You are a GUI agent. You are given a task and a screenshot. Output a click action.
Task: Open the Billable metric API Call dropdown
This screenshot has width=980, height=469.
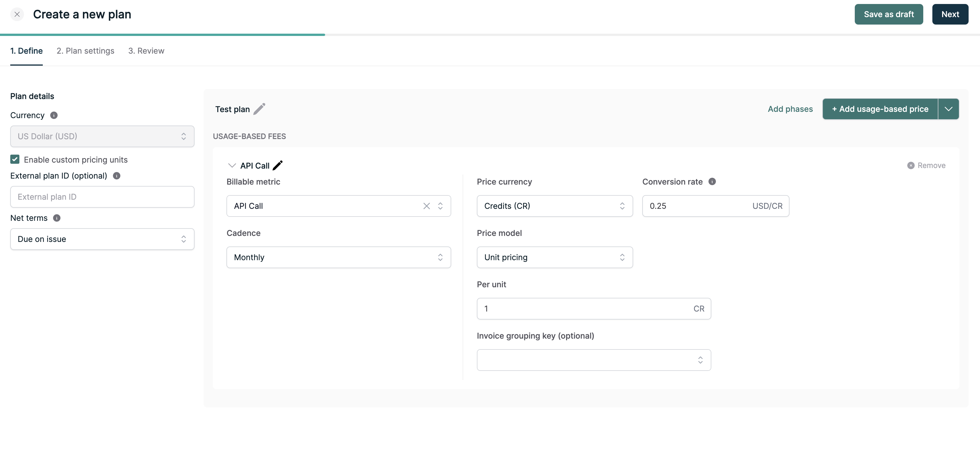(339, 206)
